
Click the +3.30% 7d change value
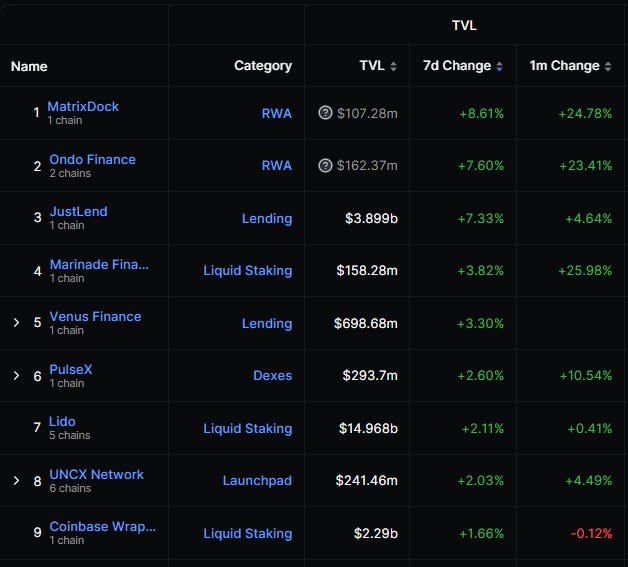point(481,324)
